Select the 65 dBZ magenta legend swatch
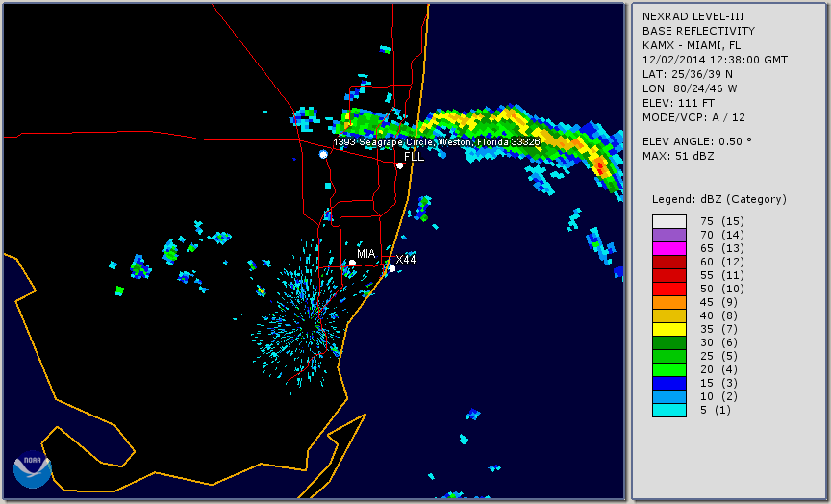The width and height of the screenshot is (831, 504). (x=668, y=248)
